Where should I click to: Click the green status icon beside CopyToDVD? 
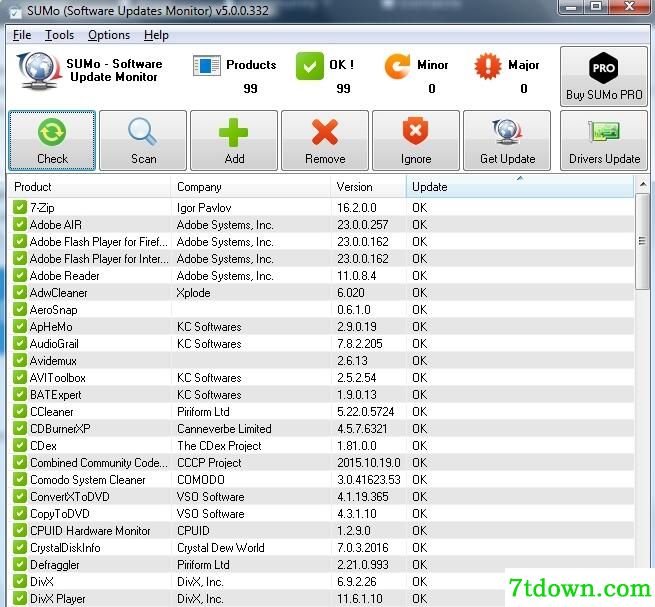(20, 513)
